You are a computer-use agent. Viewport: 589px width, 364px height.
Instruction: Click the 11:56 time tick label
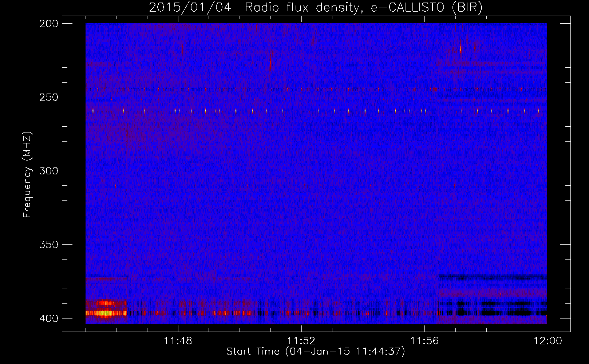pos(424,341)
